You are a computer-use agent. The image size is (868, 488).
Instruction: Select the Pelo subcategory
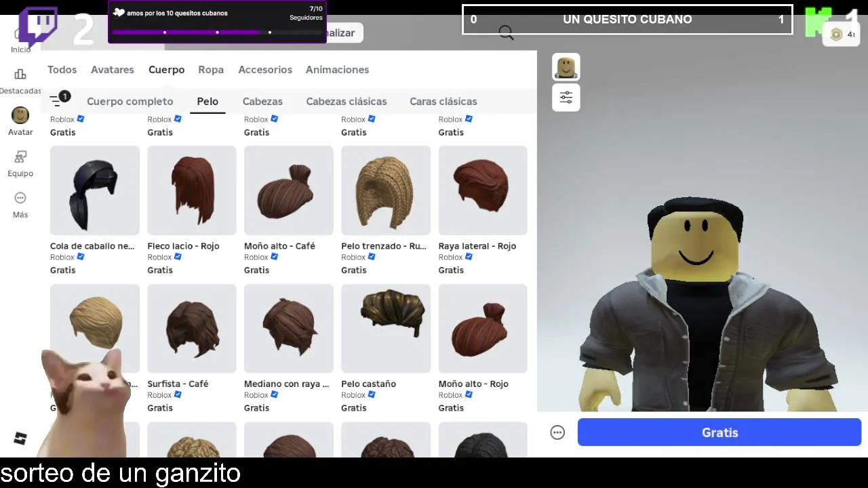point(208,102)
